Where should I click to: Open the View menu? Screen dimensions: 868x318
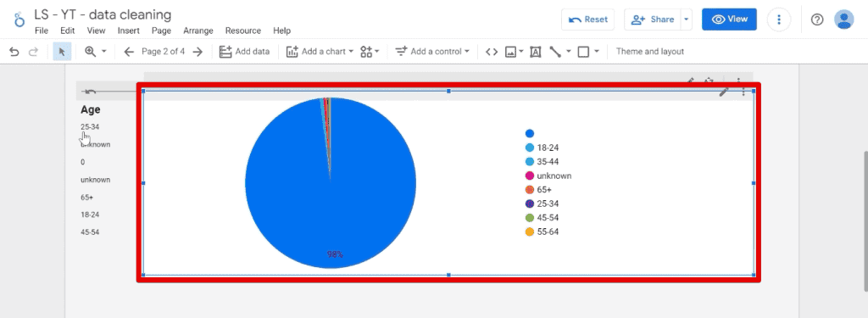[x=97, y=31]
